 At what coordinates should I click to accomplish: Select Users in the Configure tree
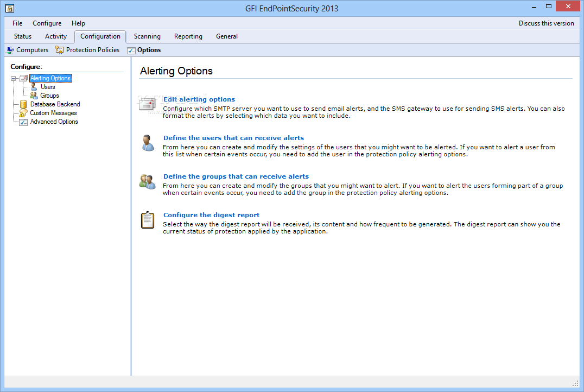click(48, 87)
